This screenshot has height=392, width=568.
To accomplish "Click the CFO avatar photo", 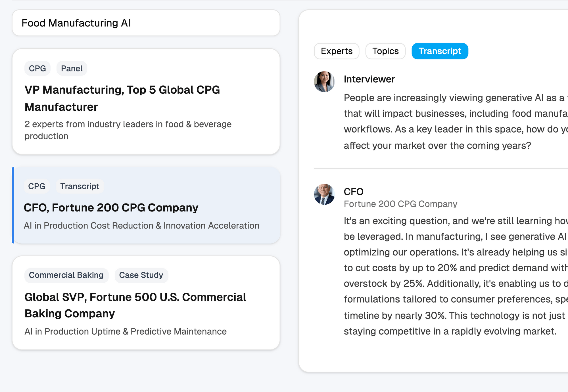I will (x=324, y=194).
